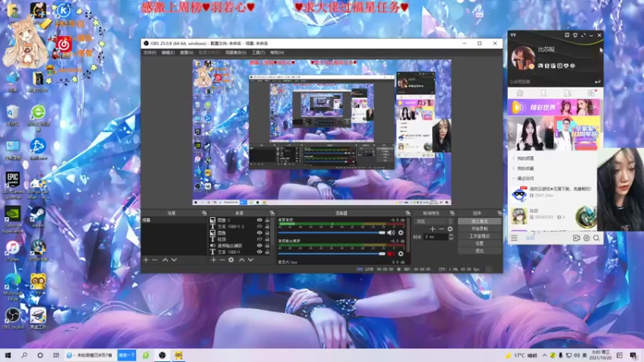644x362 pixels.
Task: Click 搜索一下 button on taskbar
Action: click(126, 355)
